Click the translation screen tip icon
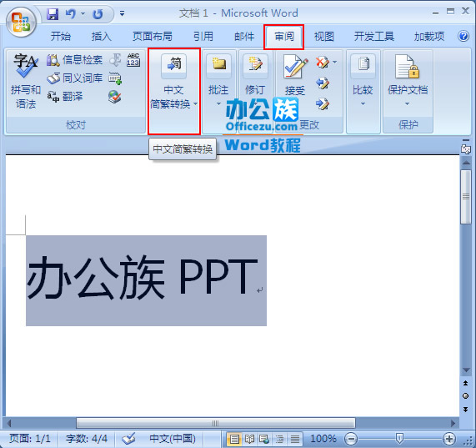The height and width of the screenshot is (448, 476). [x=115, y=78]
